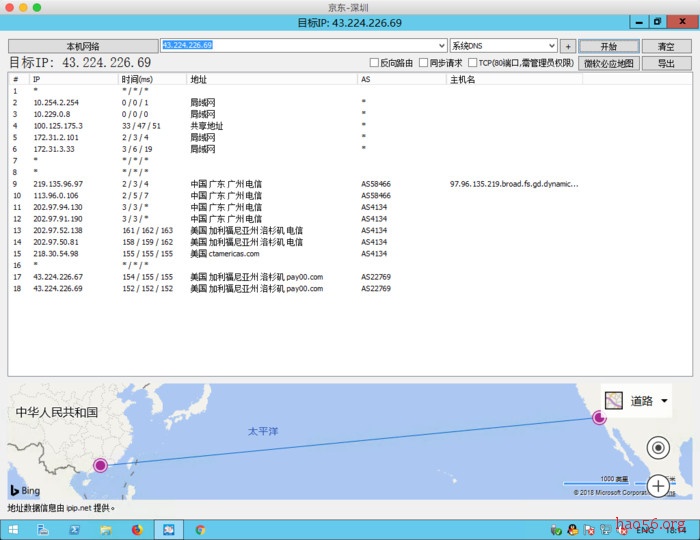Viewport: 700px width, 540px height.
Task: Select hop row 219.135.96.97
Action: pos(350,184)
